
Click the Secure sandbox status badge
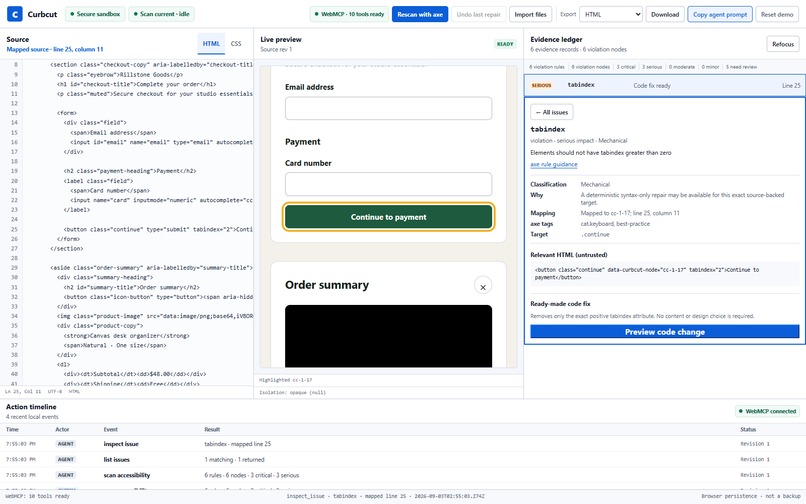pos(95,14)
